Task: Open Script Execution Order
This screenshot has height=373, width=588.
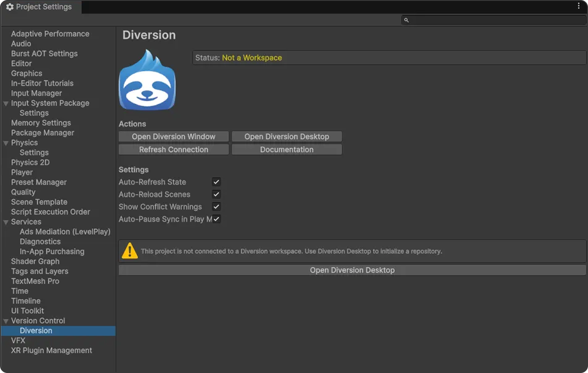Action: tap(51, 212)
